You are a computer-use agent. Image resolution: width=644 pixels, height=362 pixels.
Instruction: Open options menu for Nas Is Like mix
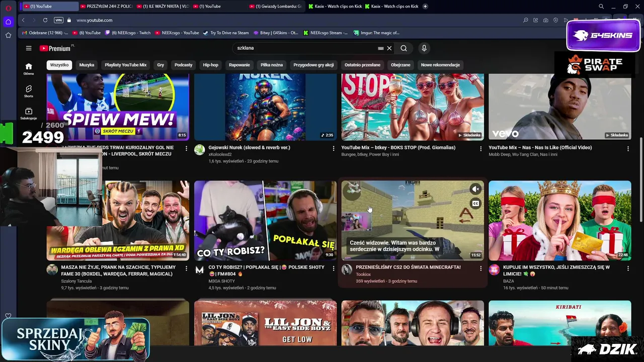pos(627,148)
